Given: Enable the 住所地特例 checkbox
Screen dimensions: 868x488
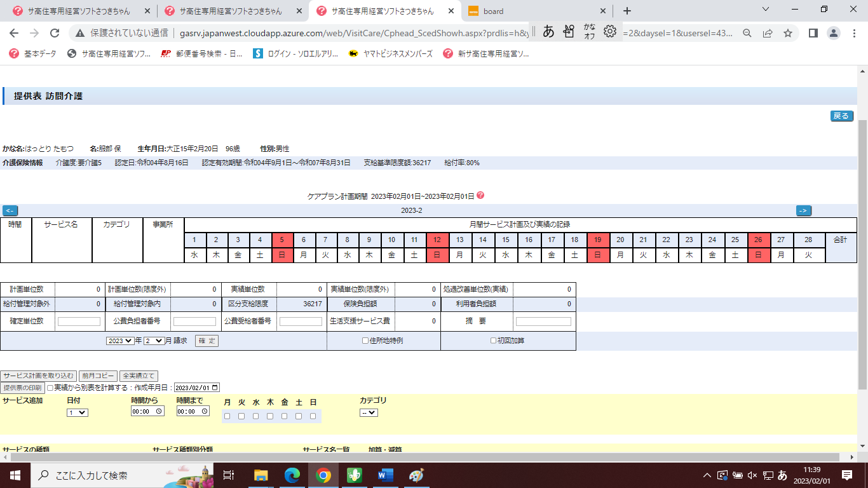Looking at the screenshot, I should (365, 341).
